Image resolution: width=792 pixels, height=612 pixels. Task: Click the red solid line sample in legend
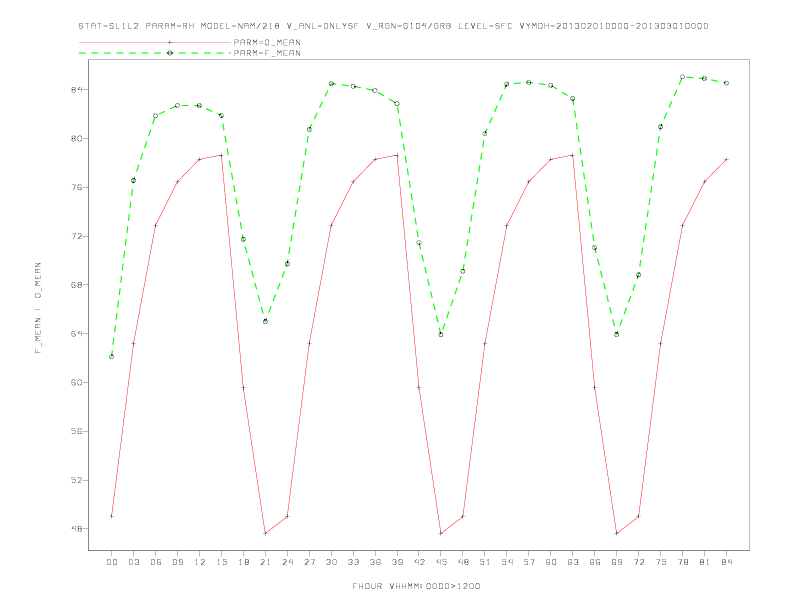click(155, 42)
